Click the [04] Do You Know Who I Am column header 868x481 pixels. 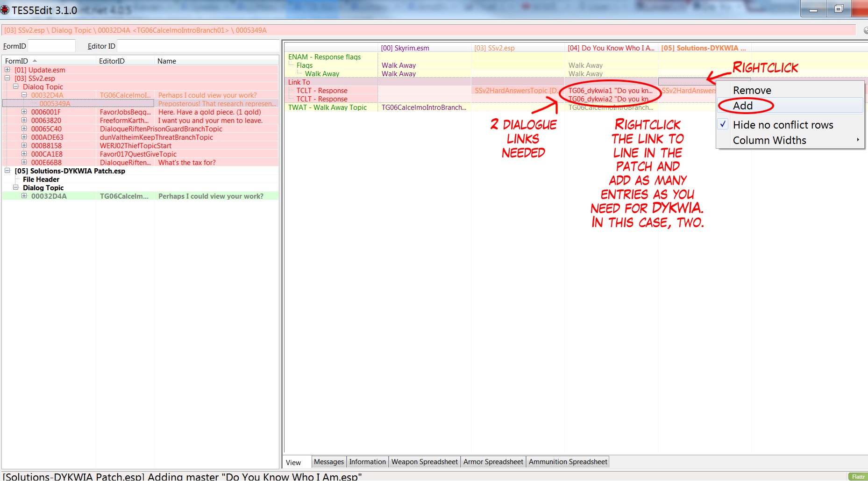coord(610,48)
